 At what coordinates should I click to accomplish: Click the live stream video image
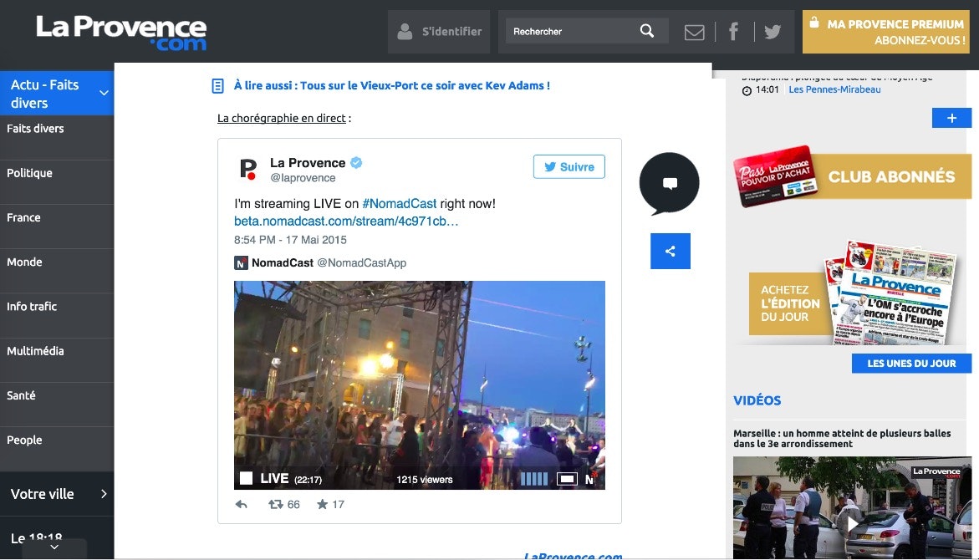click(420, 385)
